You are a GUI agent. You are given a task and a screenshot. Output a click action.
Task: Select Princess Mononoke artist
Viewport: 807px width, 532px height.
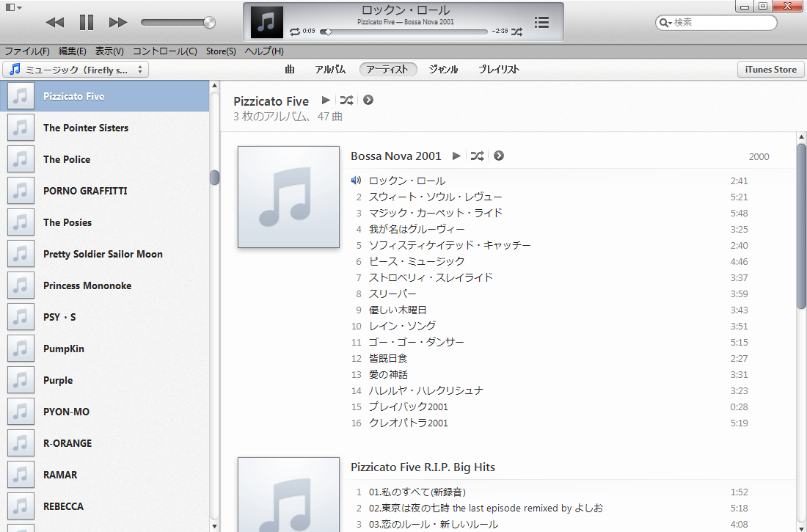(104, 285)
